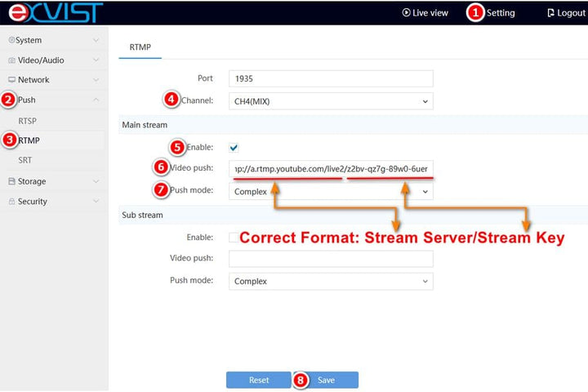Uncheck Main stream Enable checkbox
The height and width of the screenshot is (392, 588).
(x=234, y=148)
